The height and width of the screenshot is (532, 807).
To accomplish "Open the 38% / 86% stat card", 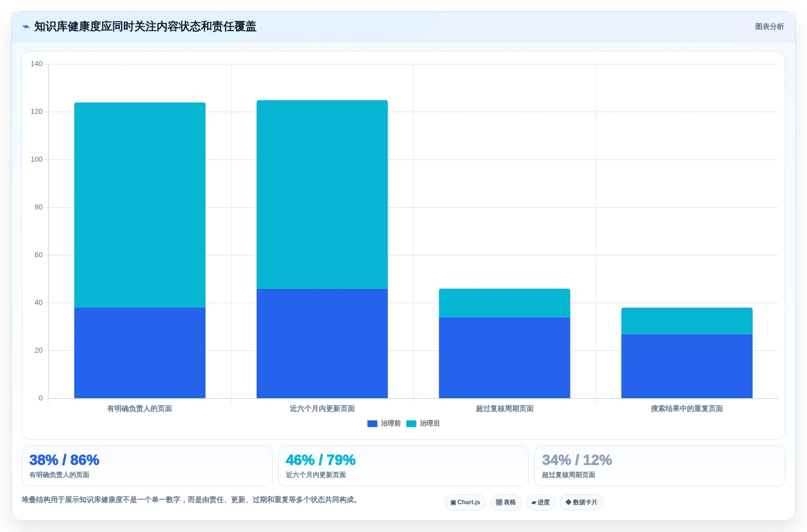I will tap(147, 466).
